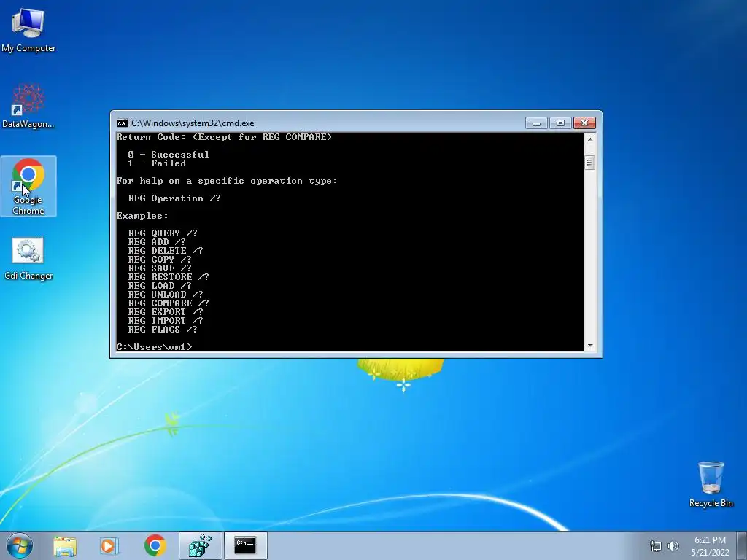747x560 pixels.
Task: Select the DataWagon desktop shortcut
Action: [x=28, y=106]
